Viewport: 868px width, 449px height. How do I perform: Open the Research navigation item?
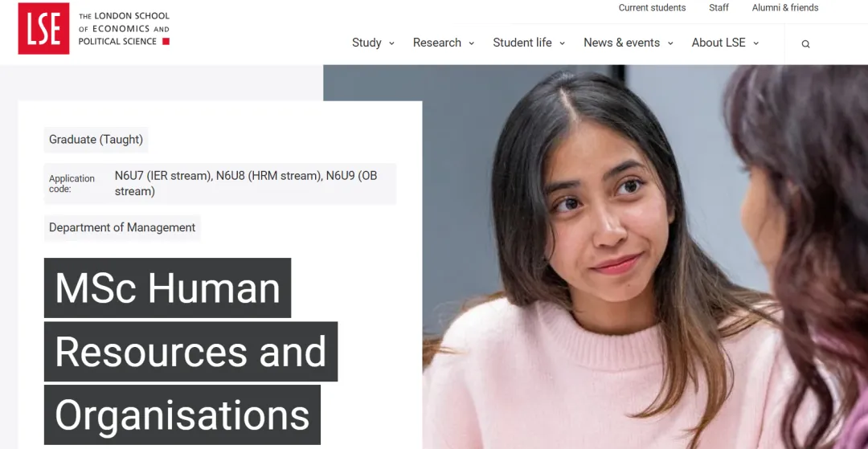click(436, 43)
